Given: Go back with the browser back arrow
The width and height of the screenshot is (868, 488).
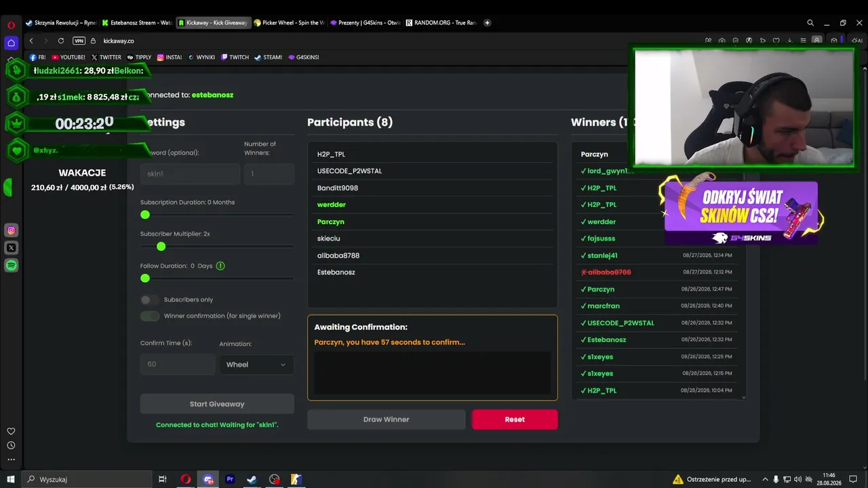Looking at the screenshot, I should pyautogui.click(x=31, y=41).
